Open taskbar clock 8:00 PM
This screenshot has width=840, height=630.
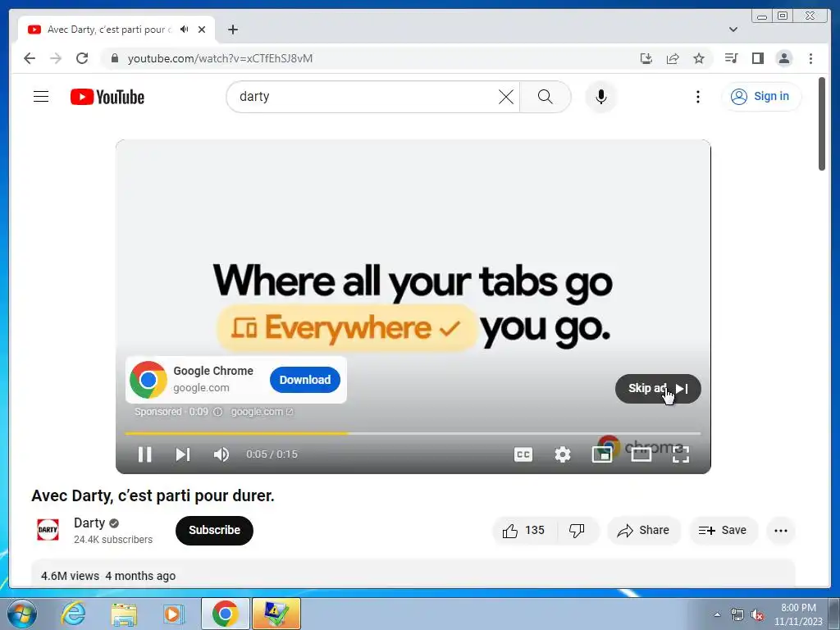[798, 614]
